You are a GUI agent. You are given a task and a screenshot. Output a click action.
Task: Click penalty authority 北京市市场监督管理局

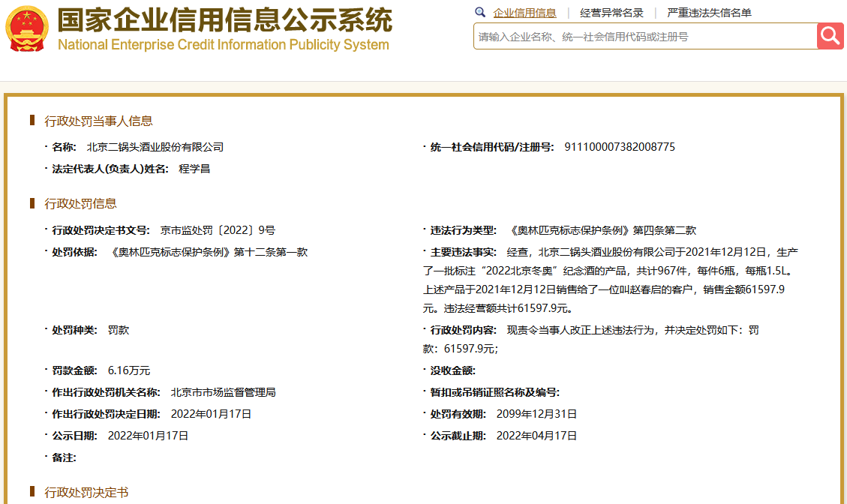224,392
